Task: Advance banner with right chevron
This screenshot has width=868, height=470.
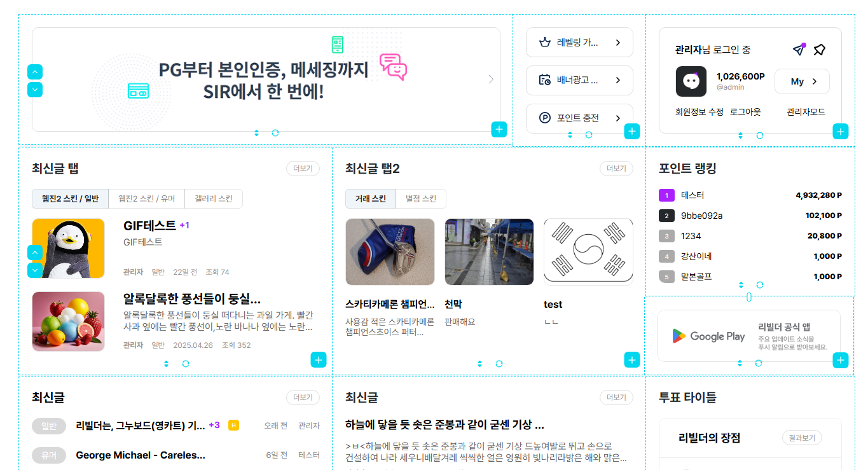Action: tap(490, 79)
